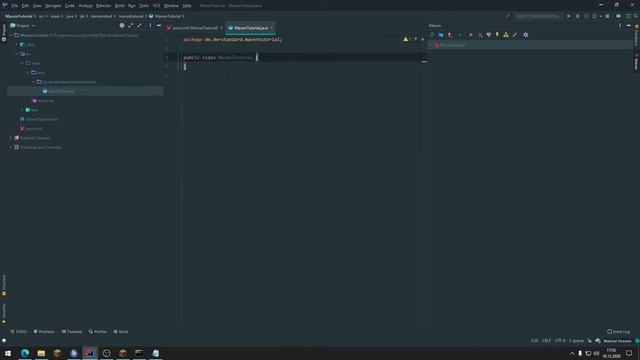Image resolution: width=640 pixels, height=360 pixels.
Task: Open the Navigate menu
Action: (53, 6)
